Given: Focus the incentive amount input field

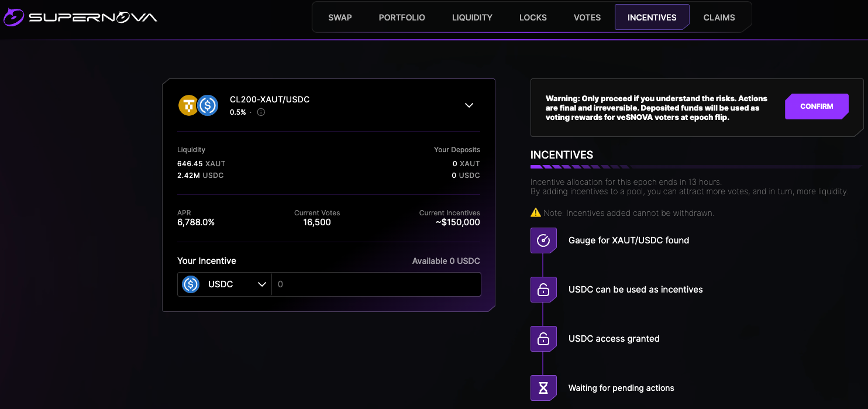Looking at the screenshot, I should tap(376, 284).
